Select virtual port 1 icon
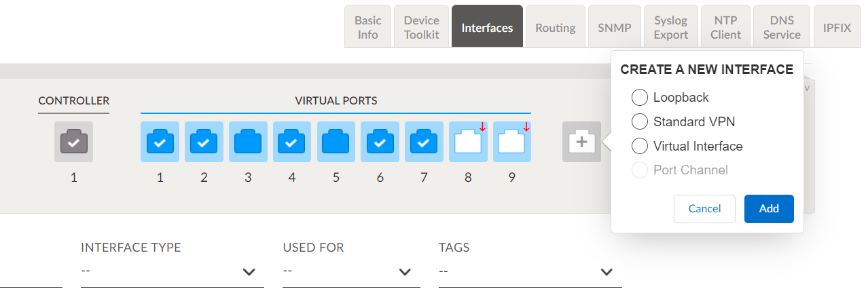The height and width of the screenshot is (289, 868). (160, 142)
